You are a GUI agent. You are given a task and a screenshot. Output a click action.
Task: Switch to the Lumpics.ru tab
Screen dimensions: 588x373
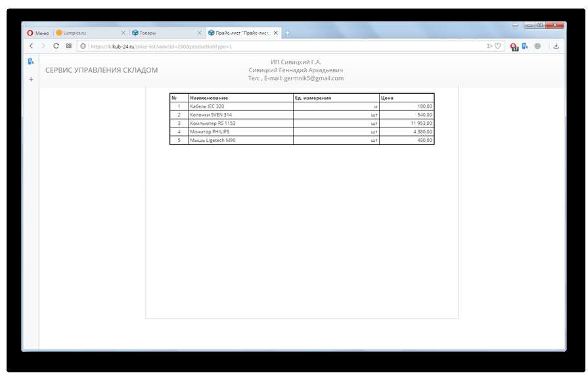point(90,33)
